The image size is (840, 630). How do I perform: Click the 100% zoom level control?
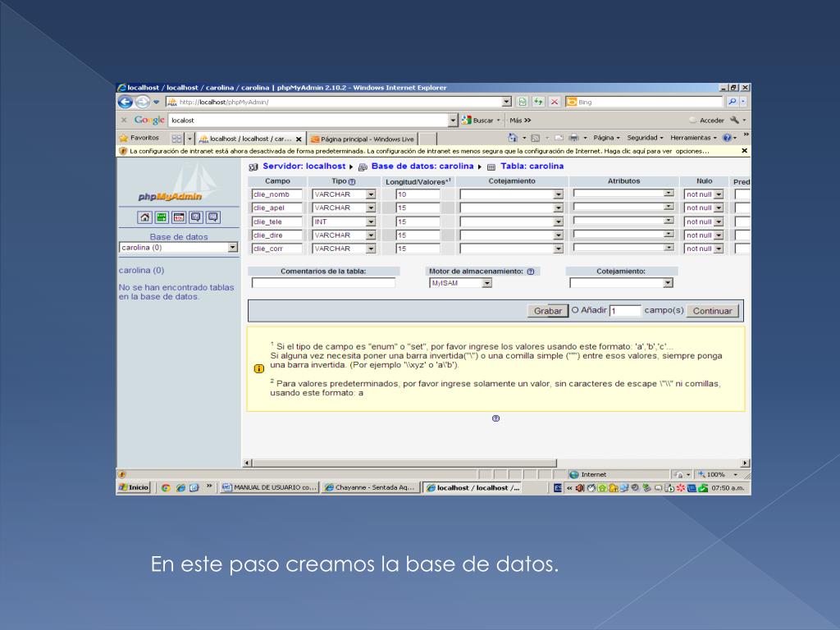[718, 475]
